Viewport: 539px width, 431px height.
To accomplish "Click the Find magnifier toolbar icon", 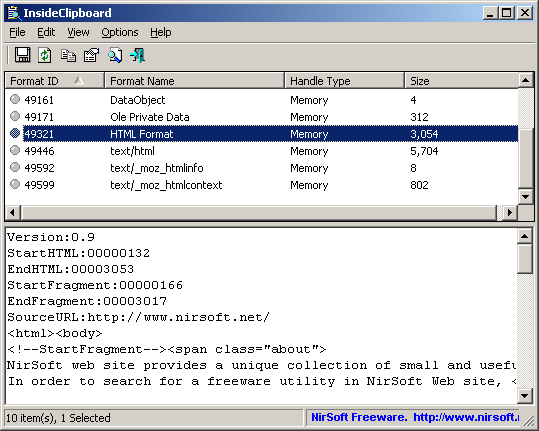I will 115,55.
